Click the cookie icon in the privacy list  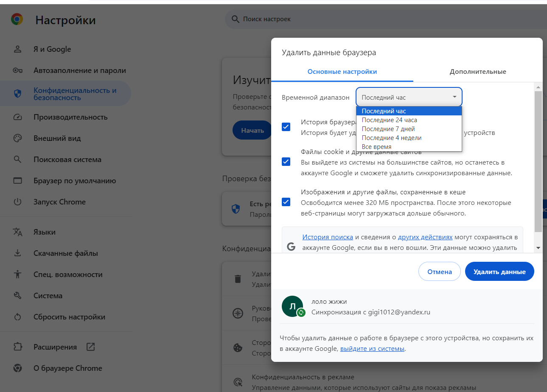point(238,347)
